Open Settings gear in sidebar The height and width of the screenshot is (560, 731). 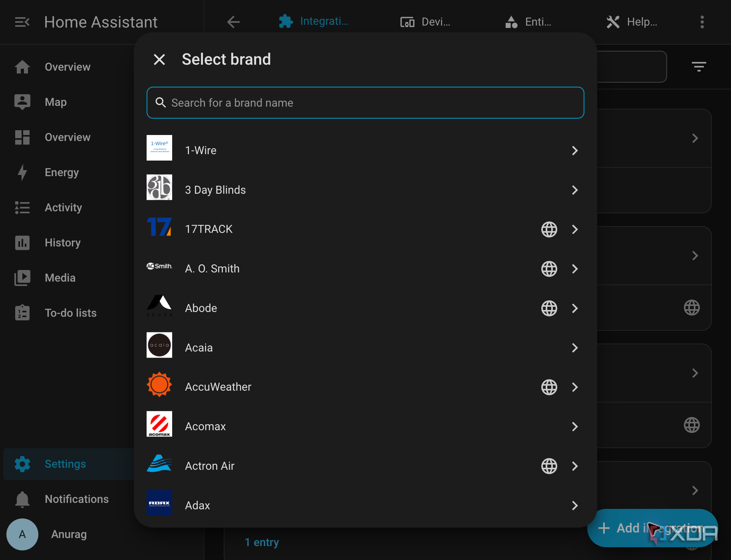[22, 464]
